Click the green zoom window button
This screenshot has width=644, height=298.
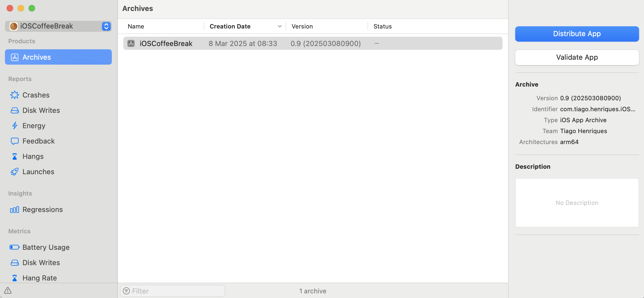pyautogui.click(x=32, y=8)
